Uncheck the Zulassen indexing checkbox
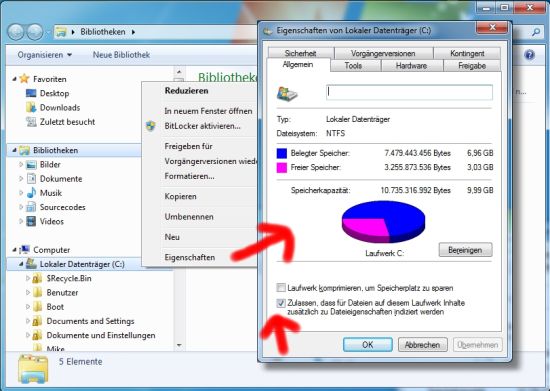Image resolution: width=550 pixels, height=391 pixels. 281,303
